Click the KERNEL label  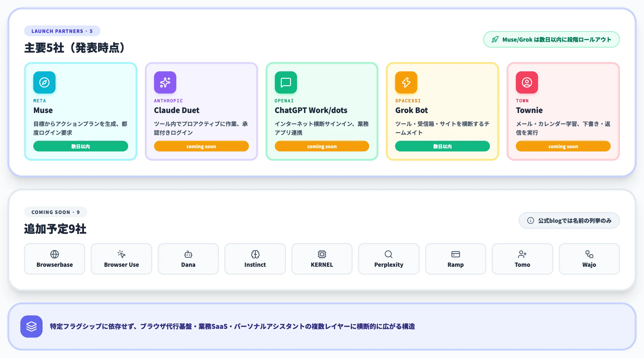click(322, 265)
